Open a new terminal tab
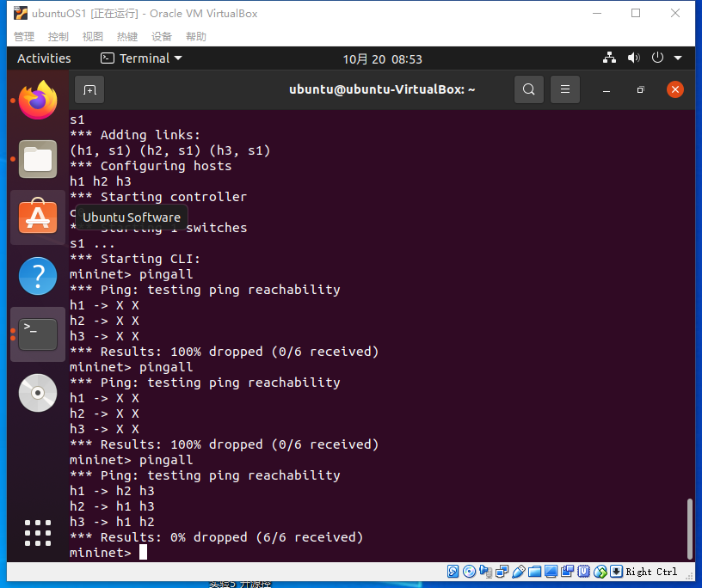Image resolution: width=702 pixels, height=588 pixels. coord(89,90)
